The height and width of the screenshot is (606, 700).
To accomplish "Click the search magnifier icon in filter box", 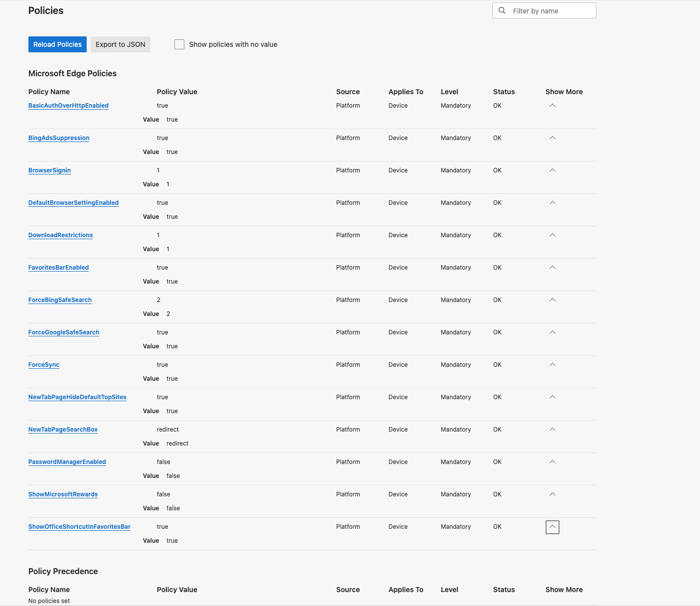I will [x=502, y=10].
